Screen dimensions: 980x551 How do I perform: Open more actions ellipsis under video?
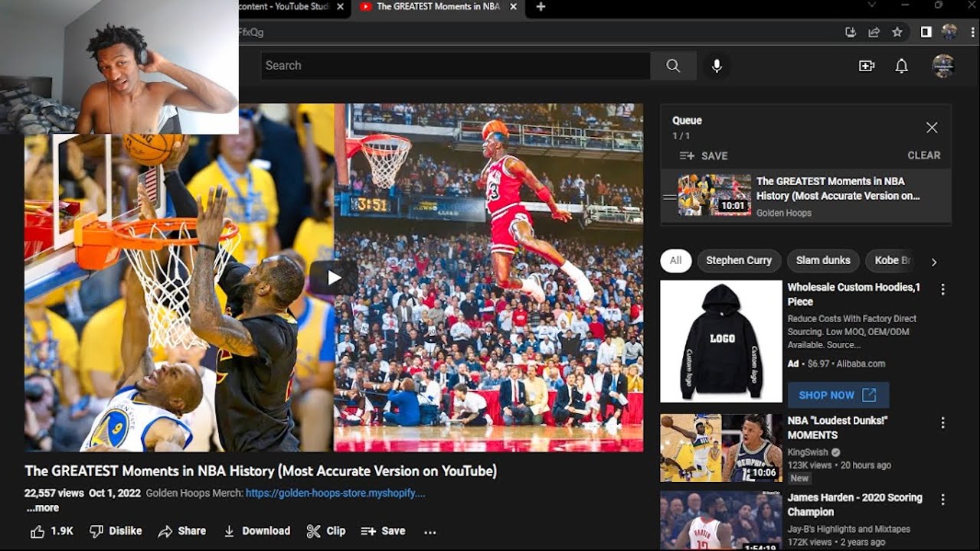[430, 531]
